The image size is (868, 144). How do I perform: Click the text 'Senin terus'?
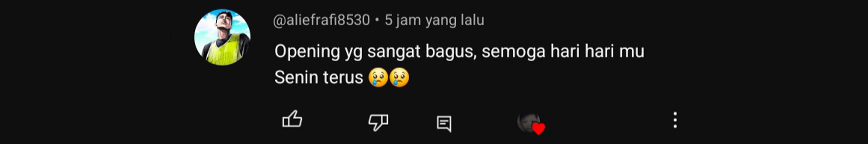[x=319, y=77]
